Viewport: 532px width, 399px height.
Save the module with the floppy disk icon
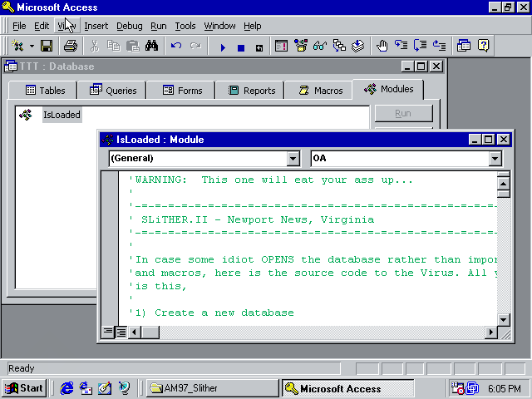[47, 46]
